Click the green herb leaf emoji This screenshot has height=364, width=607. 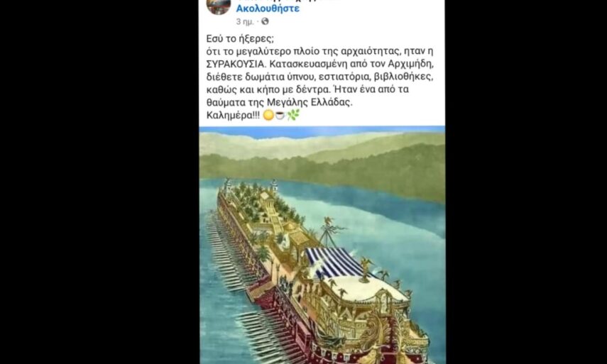(x=293, y=114)
